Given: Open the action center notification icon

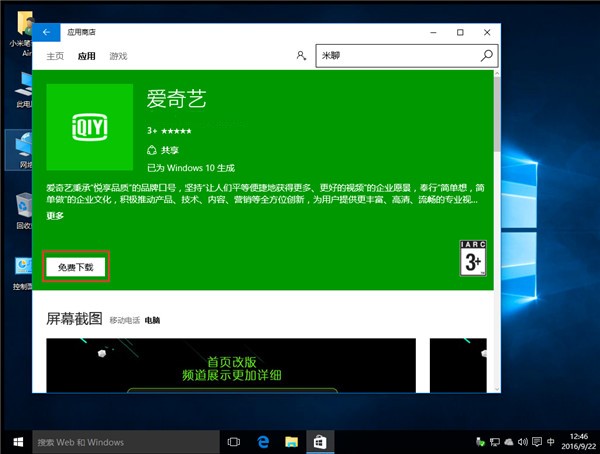Looking at the screenshot, I should tap(537, 442).
